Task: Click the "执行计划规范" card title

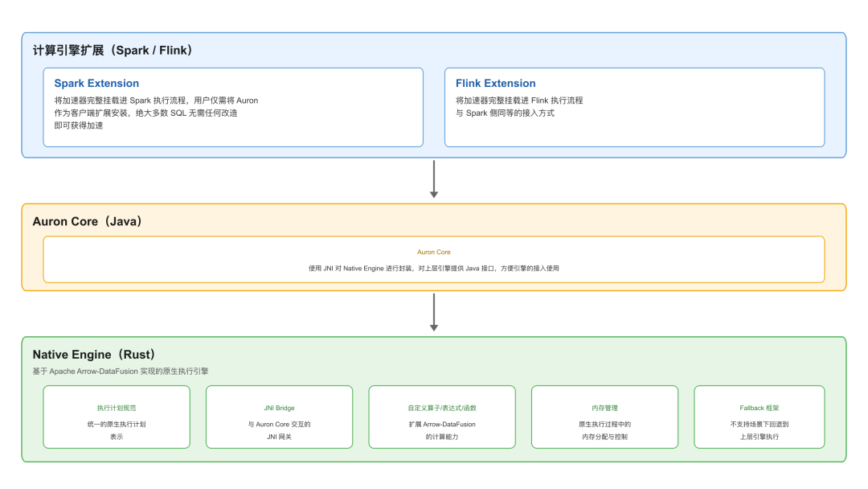Action: coord(117,408)
